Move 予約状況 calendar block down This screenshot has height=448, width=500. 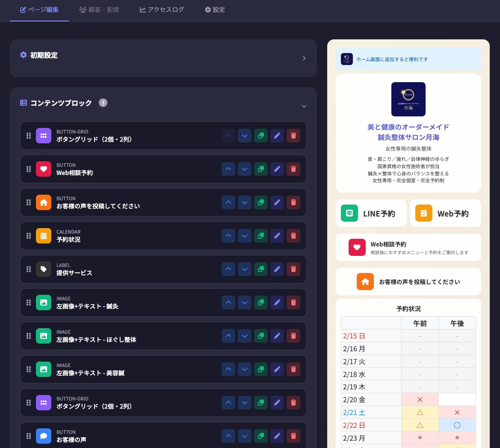pos(245,236)
